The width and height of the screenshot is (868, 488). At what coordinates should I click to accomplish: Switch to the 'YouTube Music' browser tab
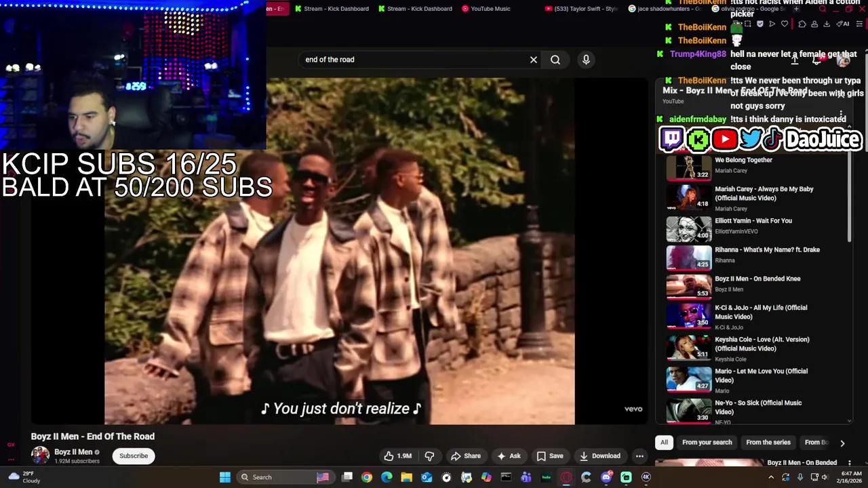486,9
